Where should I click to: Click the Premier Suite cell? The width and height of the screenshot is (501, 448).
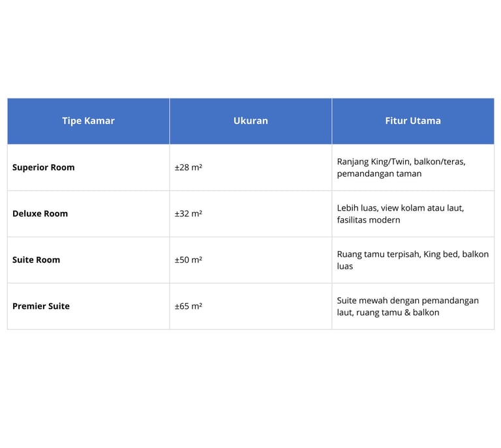coord(41,306)
